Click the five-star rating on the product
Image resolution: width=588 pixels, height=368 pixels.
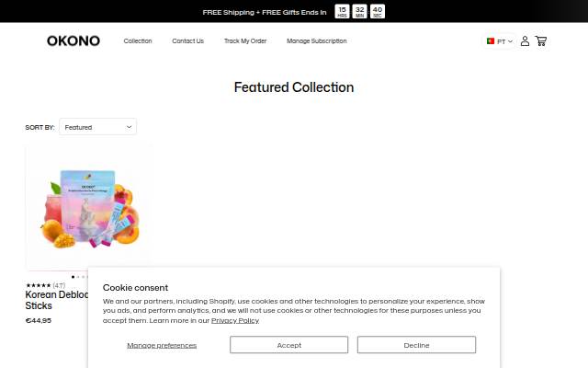[x=39, y=285]
